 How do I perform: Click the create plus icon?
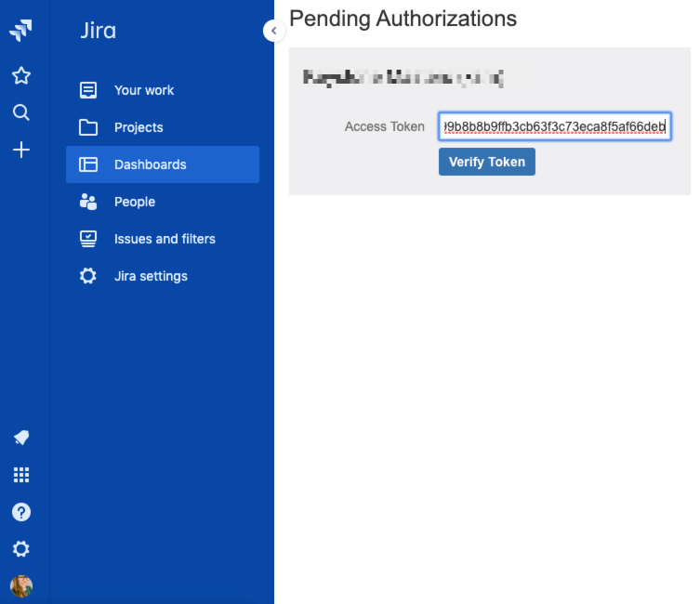(x=21, y=150)
